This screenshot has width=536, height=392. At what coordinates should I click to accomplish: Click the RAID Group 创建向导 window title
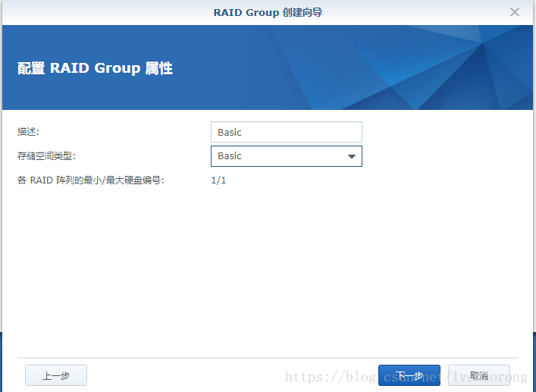(x=268, y=12)
